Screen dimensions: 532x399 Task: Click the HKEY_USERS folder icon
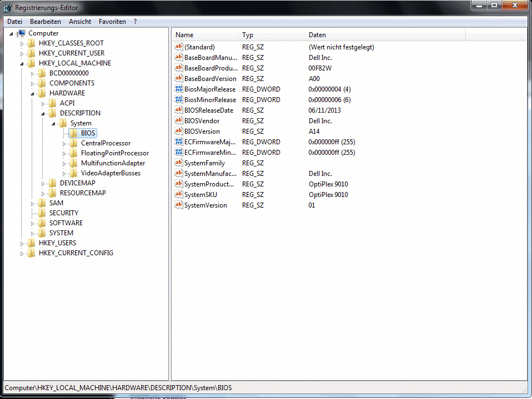[32, 243]
